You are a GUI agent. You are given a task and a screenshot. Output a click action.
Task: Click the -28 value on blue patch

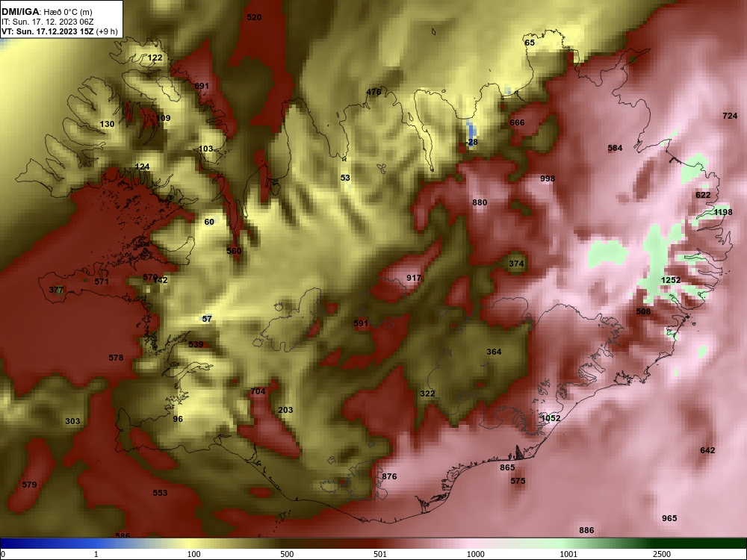[x=471, y=142]
